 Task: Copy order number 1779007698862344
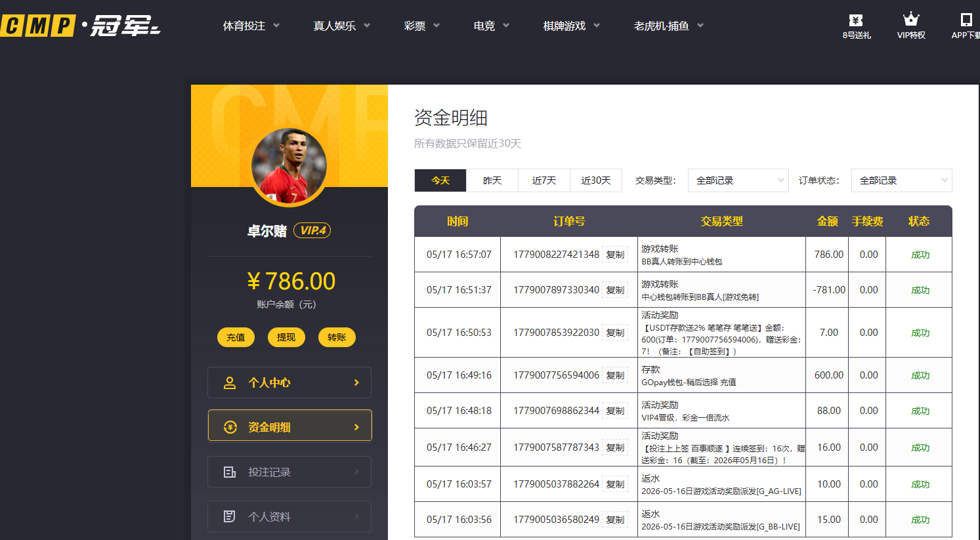point(615,411)
